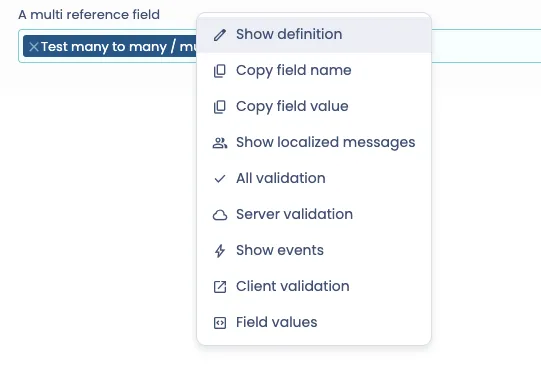Remove the 'Test many to many' tag
The image size is (541, 375).
(x=34, y=47)
